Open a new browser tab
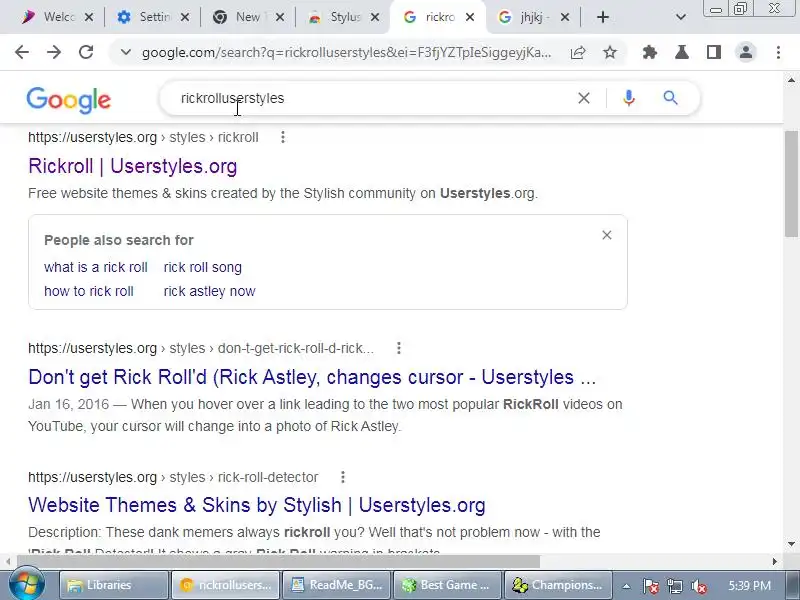The width and height of the screenshot is (800, 600). [x=603, y=17]
